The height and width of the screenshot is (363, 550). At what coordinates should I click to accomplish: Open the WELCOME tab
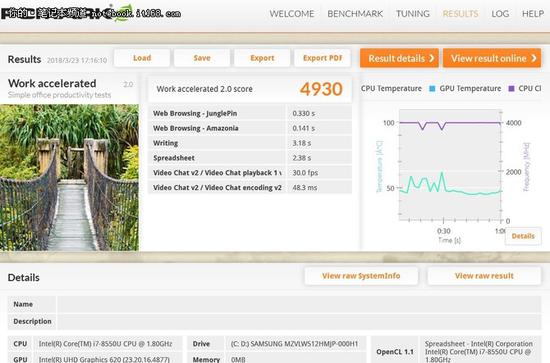tap(291, 14)
